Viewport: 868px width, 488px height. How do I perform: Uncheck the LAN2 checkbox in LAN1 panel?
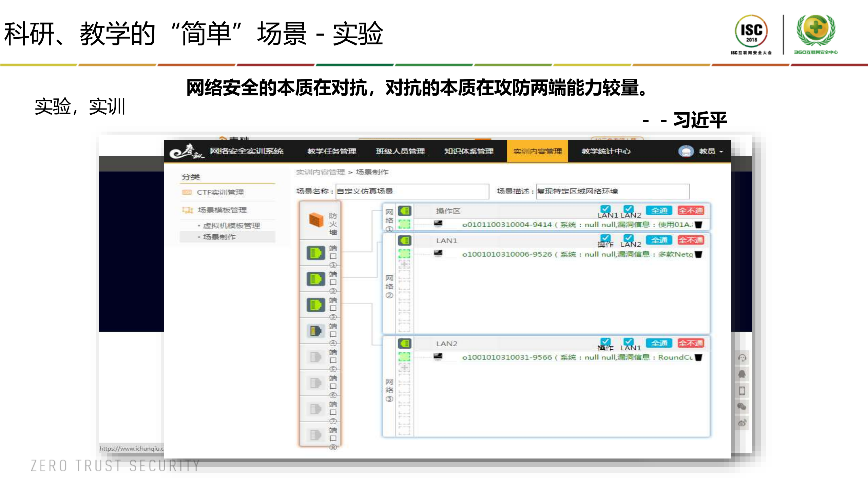click(x=629, y=238)
